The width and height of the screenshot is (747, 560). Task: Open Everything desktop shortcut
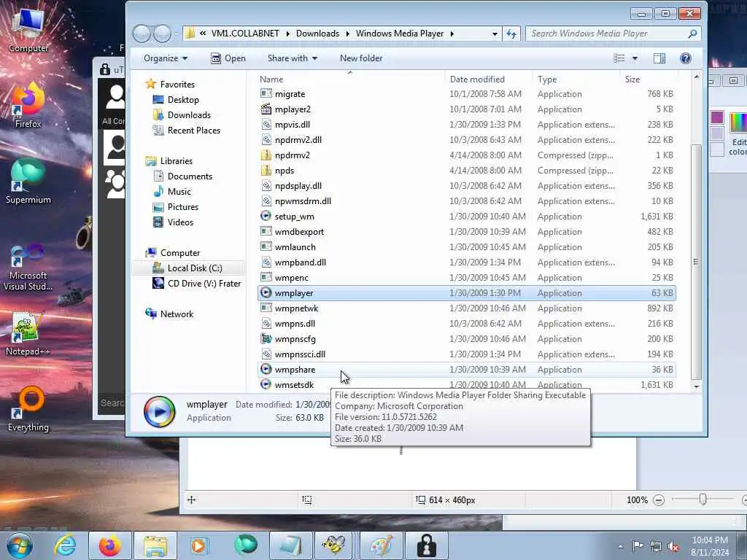point(28,408)
